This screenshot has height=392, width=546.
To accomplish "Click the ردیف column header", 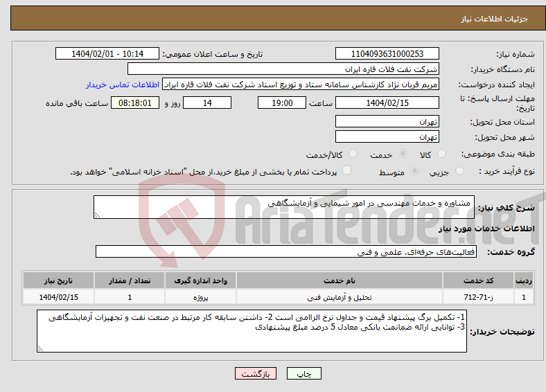I will coord(523,280).
